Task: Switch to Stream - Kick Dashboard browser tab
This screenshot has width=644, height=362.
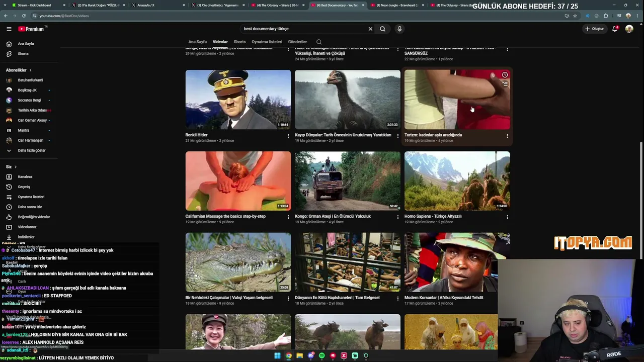Action: point(38,5)
